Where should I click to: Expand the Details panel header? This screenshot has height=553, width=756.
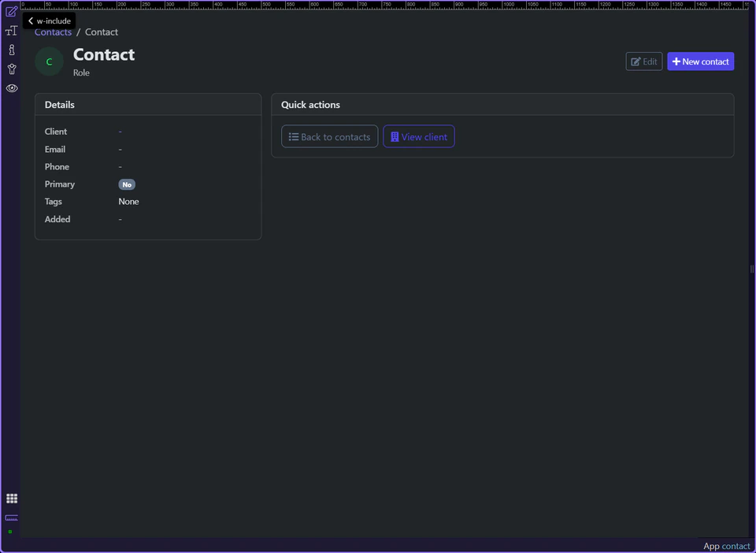(x=59, y=104)
